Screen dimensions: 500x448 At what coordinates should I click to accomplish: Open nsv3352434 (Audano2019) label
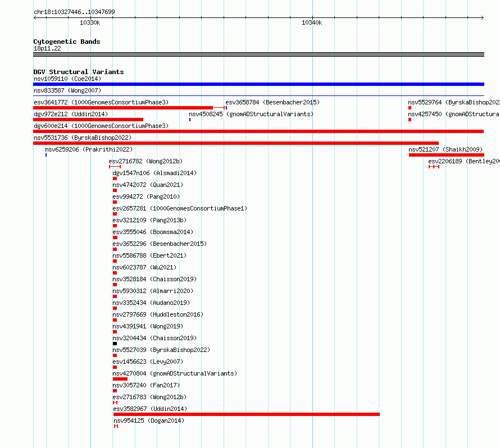pos(151,303)
